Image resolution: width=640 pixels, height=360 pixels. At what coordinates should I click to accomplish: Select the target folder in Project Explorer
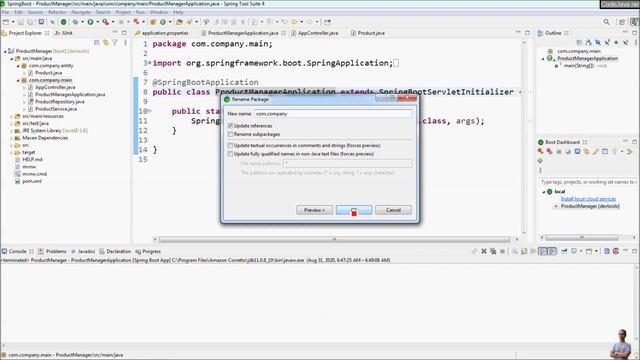pyautogui.click(x=28, y=152)
